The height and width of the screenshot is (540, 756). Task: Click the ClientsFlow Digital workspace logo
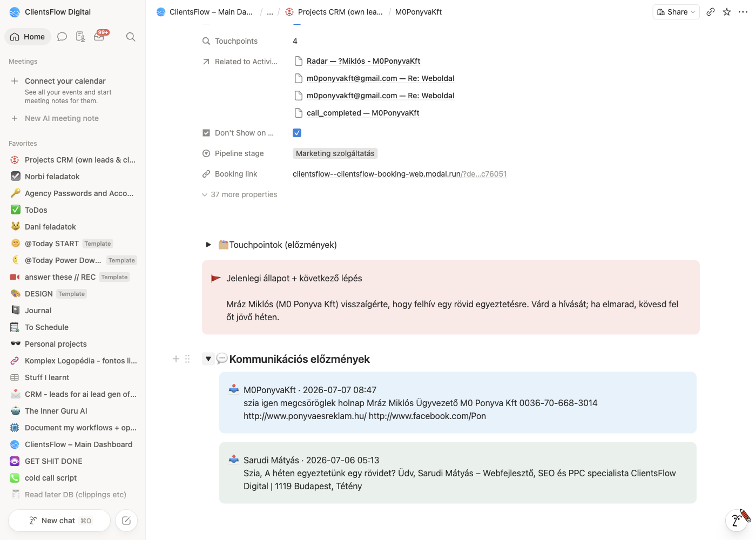(15, 12)
